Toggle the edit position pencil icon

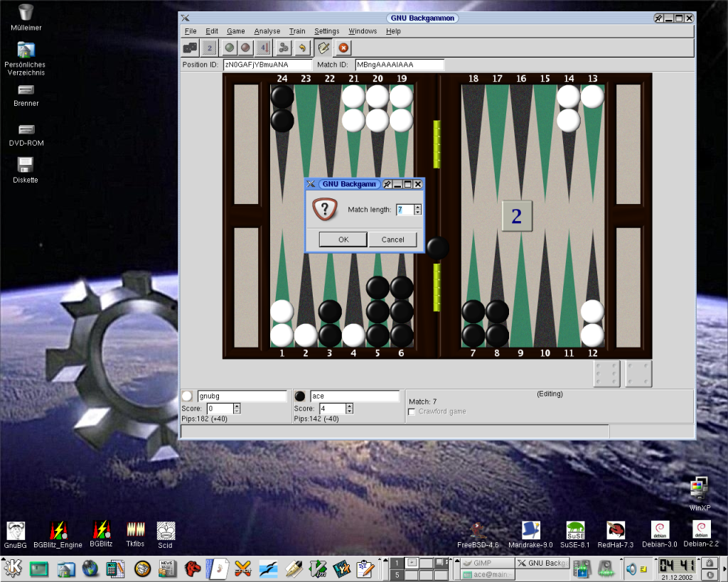(323, 48)
